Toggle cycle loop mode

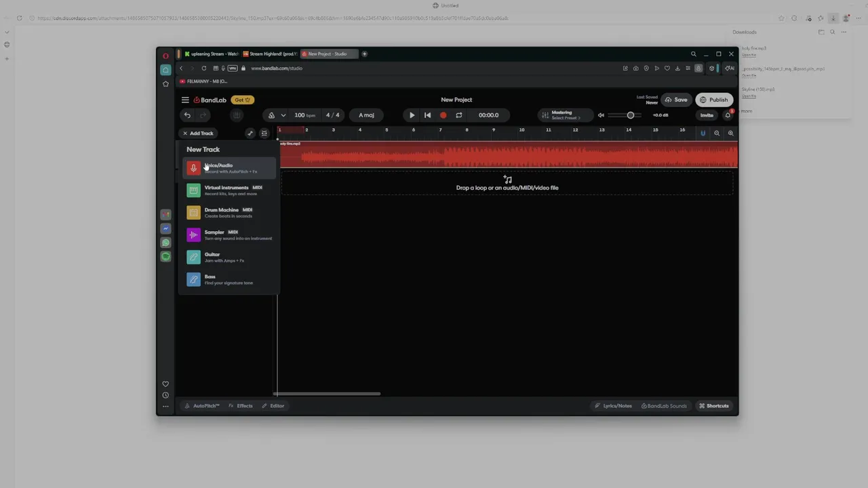point(459,115)
